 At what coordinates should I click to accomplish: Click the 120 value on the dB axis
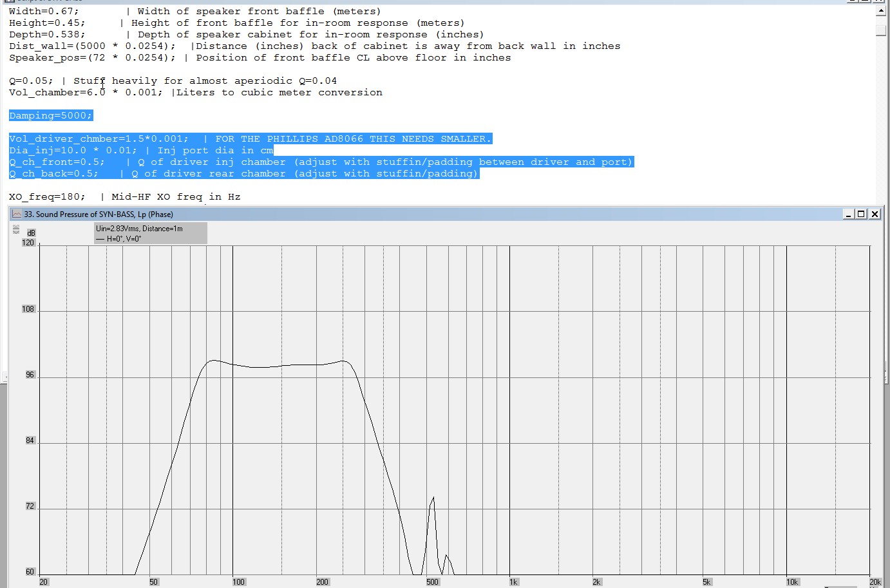(x=28, y=243)
